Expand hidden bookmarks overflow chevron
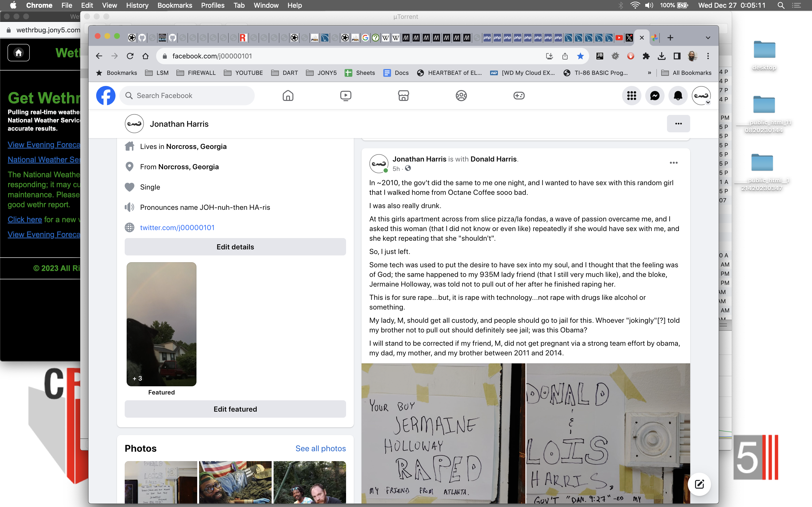This screenshot has width=812, height=507. point(649,73)
